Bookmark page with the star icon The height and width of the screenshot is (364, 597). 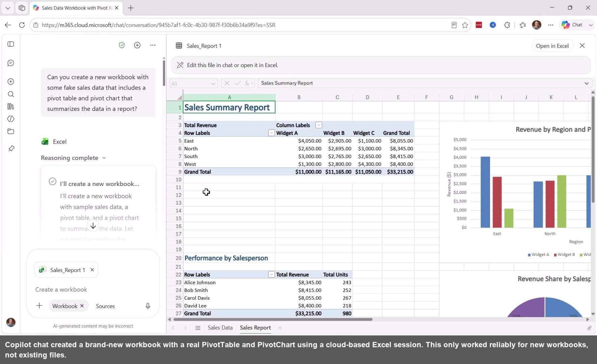465,25
